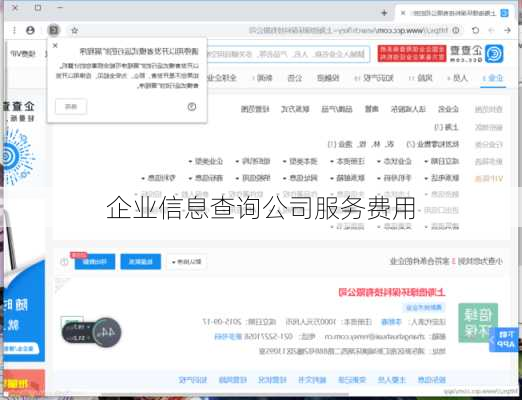Open the browser three-dot menu
522x400 pixels.
[14, 30]
